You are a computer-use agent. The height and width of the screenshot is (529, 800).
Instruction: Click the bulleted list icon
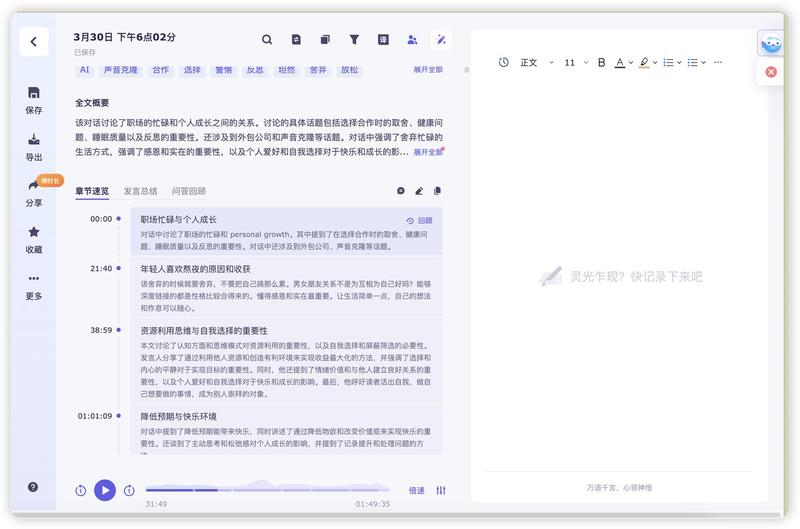click(692, 62)
